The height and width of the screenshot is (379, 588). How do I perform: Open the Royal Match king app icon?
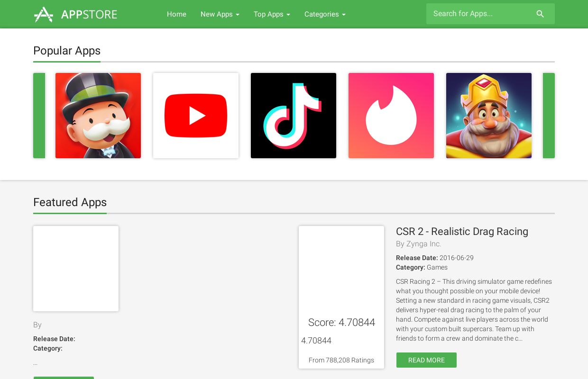coord(489,116)
